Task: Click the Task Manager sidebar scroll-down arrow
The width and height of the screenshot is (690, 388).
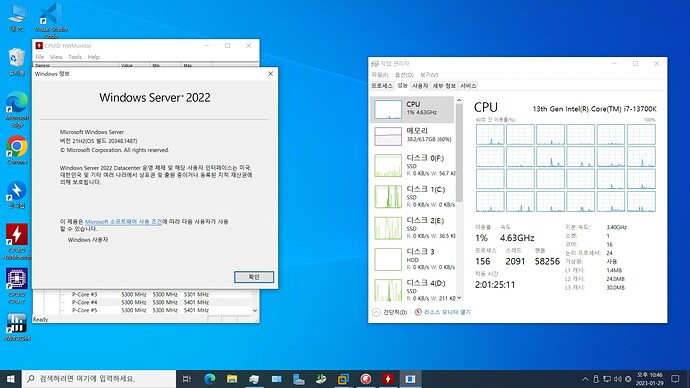Action: pos(459,298)
